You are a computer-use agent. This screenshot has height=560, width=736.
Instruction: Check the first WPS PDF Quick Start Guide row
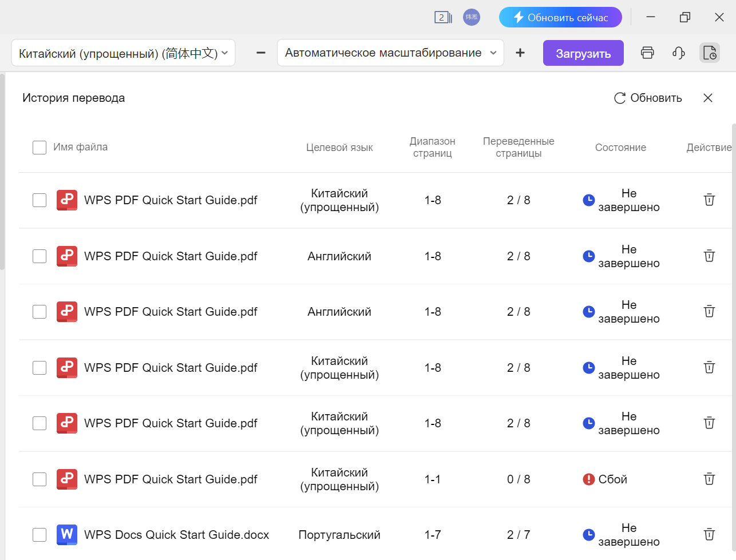(39, 200)
